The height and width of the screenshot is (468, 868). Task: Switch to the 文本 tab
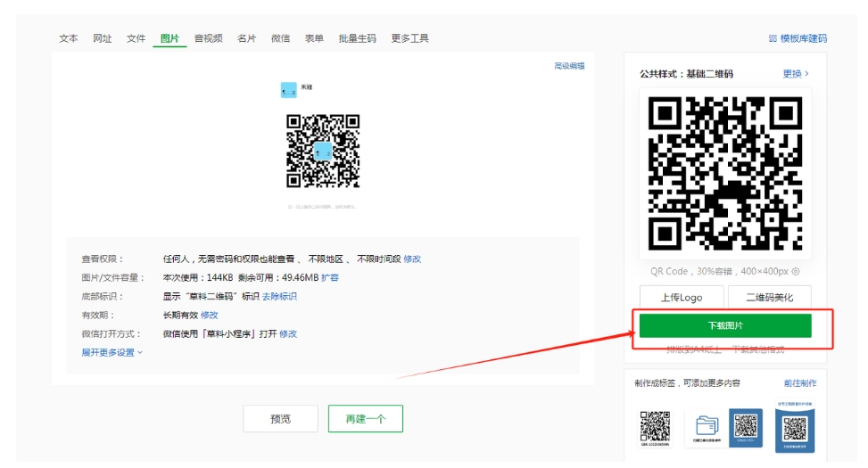69,39
